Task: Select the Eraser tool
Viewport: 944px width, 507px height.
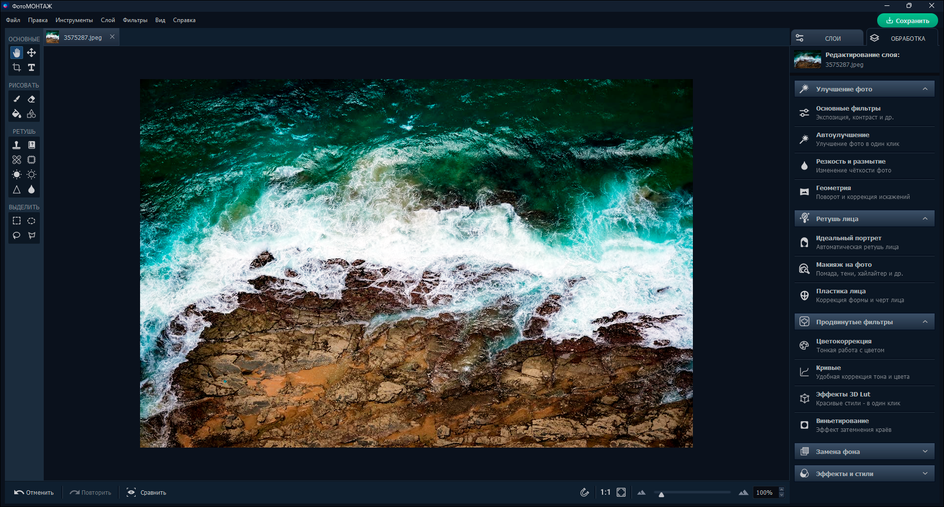Action: point(31,99)
